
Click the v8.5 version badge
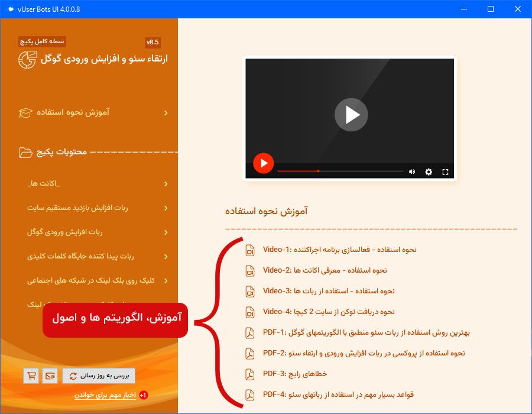[x=153, y=42]
